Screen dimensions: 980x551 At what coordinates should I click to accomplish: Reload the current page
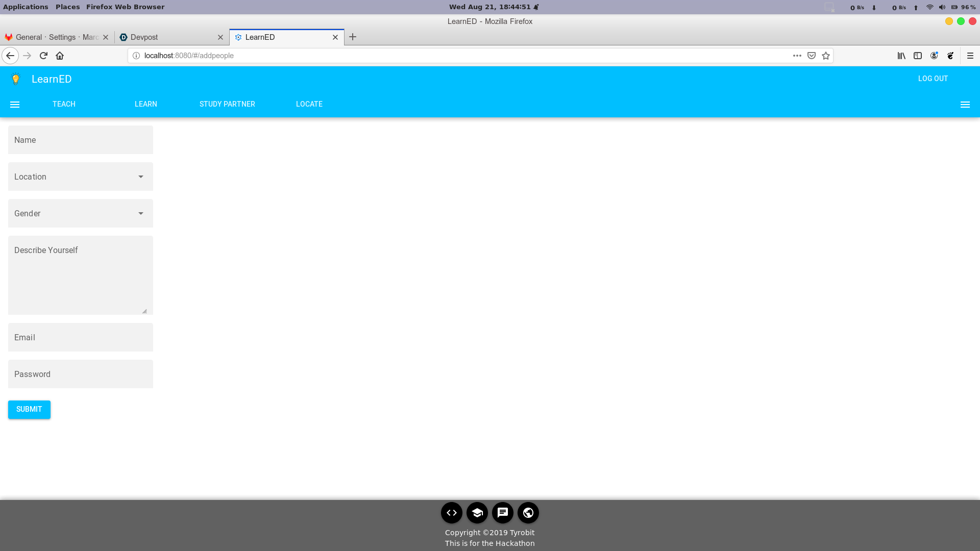tap(43, 56)
